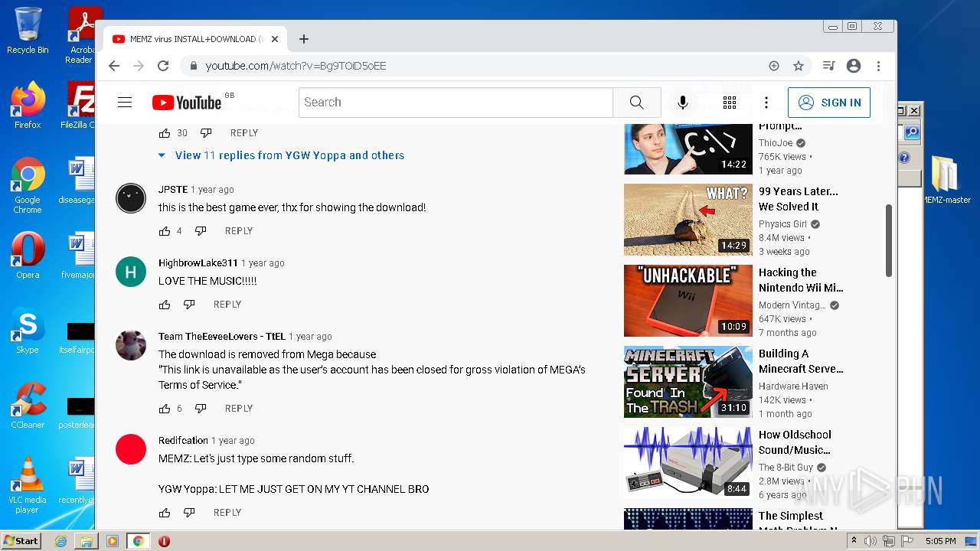Screen dimensions: 980x551
Task: Expand View 11 replies from YGW Yoppa
Action: coord(281,155)
